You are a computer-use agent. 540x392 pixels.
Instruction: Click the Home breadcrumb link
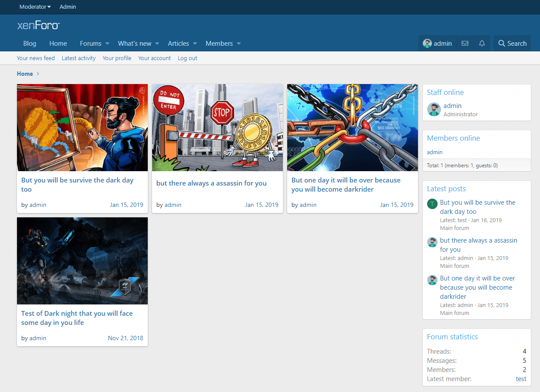coord(25,74)
